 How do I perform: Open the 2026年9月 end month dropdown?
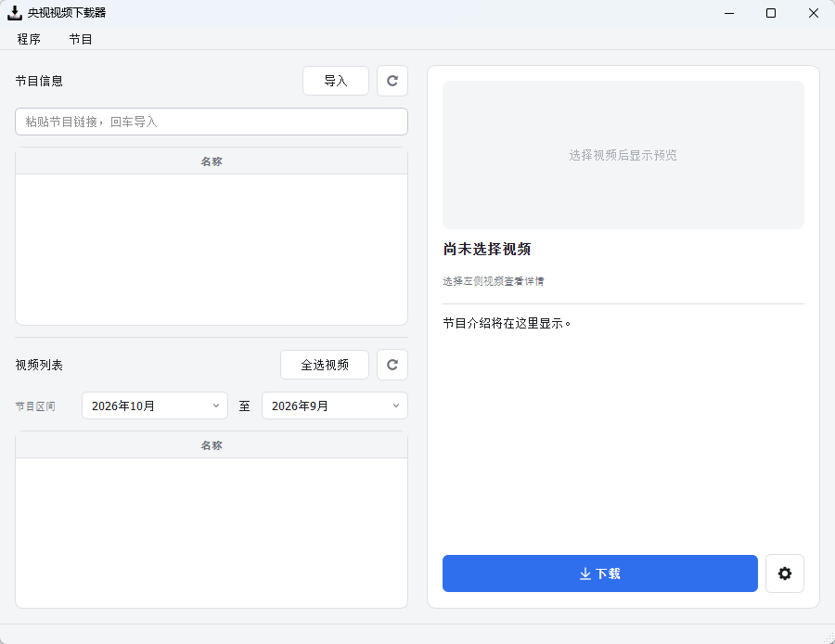[334, 406]
